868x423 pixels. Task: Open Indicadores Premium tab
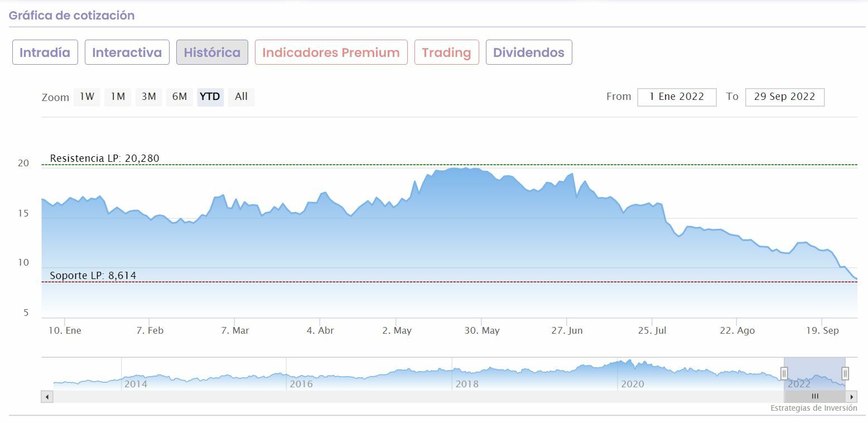tap(331, 52)
